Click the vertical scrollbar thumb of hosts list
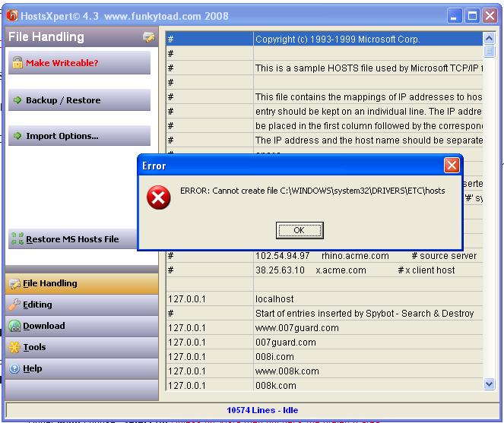504x423 pixels. 489,51
